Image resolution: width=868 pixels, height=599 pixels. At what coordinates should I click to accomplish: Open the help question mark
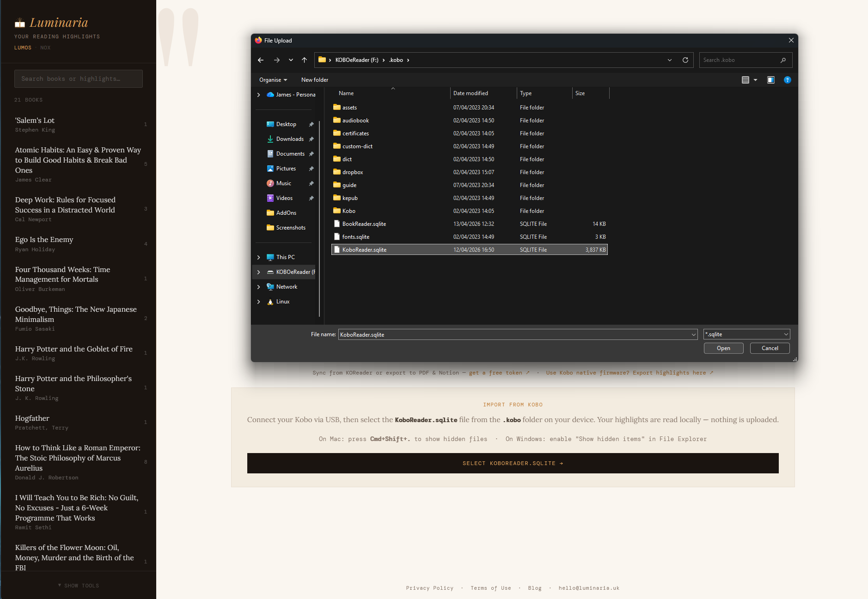pos(787,80)
